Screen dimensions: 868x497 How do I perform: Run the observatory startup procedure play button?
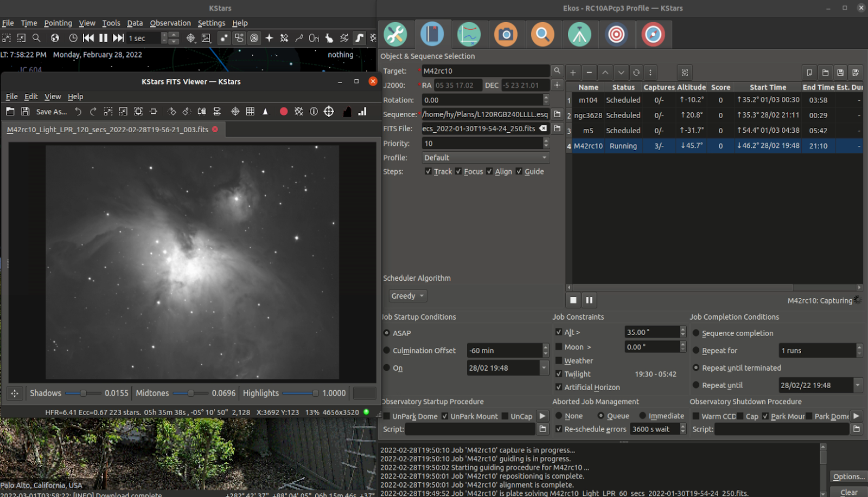pyautogui.click(x=542, y=416)
